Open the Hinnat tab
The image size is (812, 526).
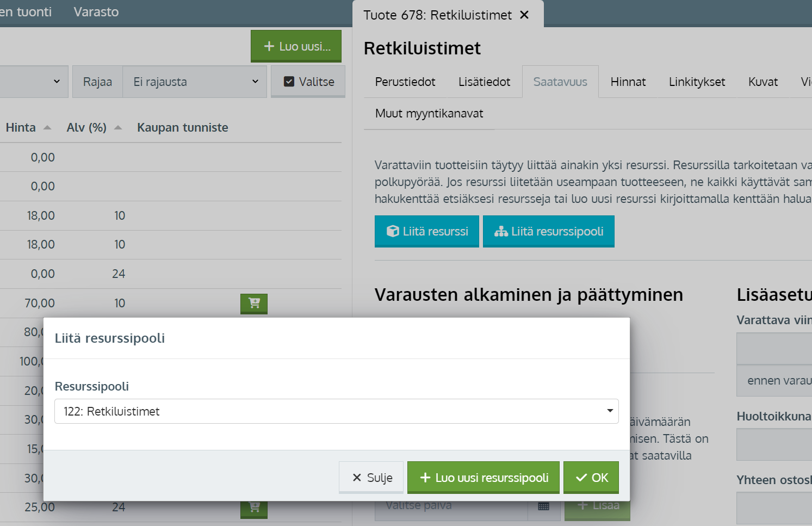coord(628,82)
